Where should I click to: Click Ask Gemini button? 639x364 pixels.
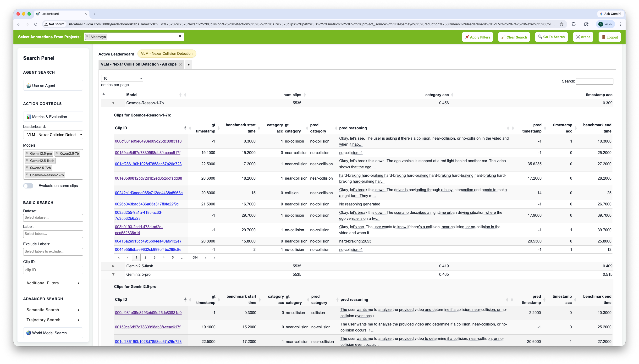point(610,14)
